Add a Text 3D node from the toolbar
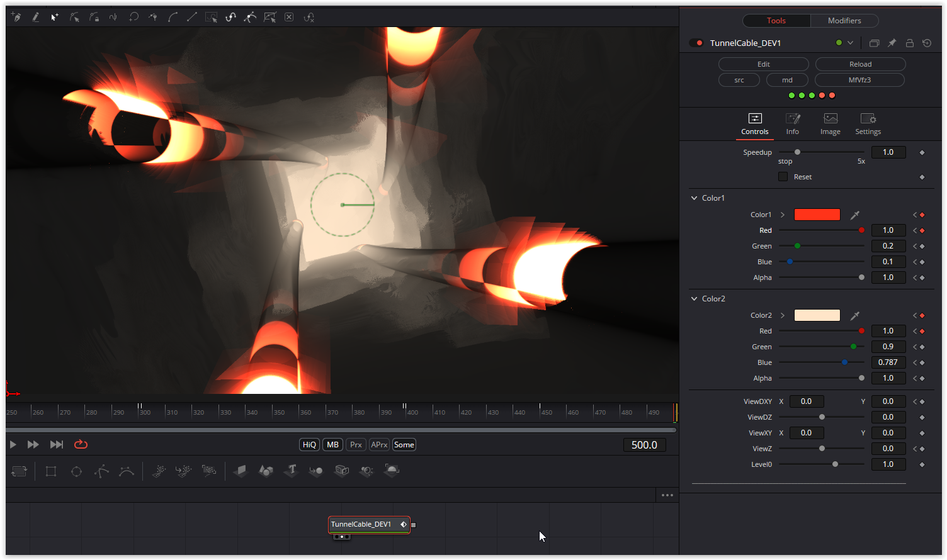The image size is (947, 560). pos(291,471)
